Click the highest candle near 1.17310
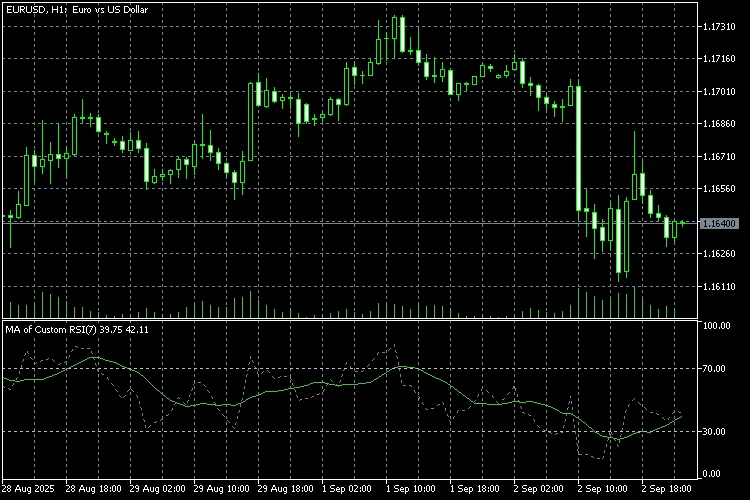750x500 pixels. point(401,35)
